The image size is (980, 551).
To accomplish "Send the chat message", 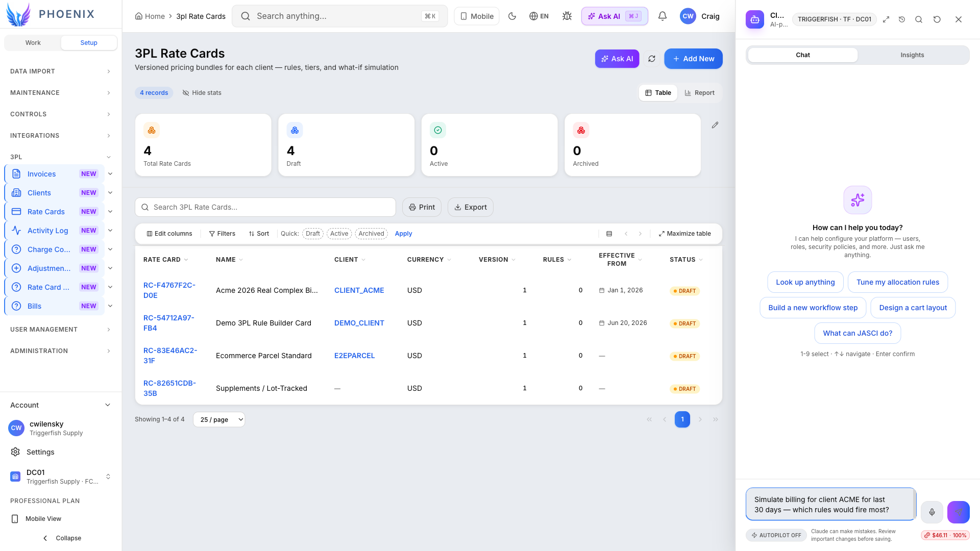I will tap(958, 512).
